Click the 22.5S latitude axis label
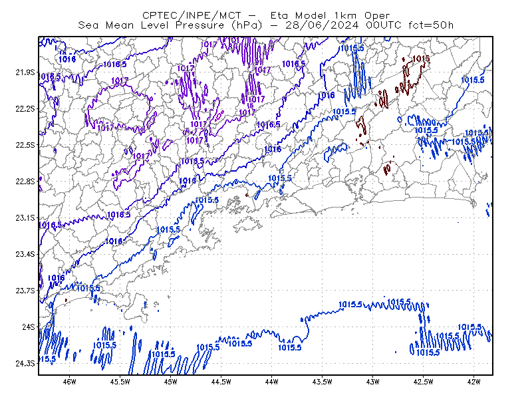 pyautogui.click(x=25, y=145)
